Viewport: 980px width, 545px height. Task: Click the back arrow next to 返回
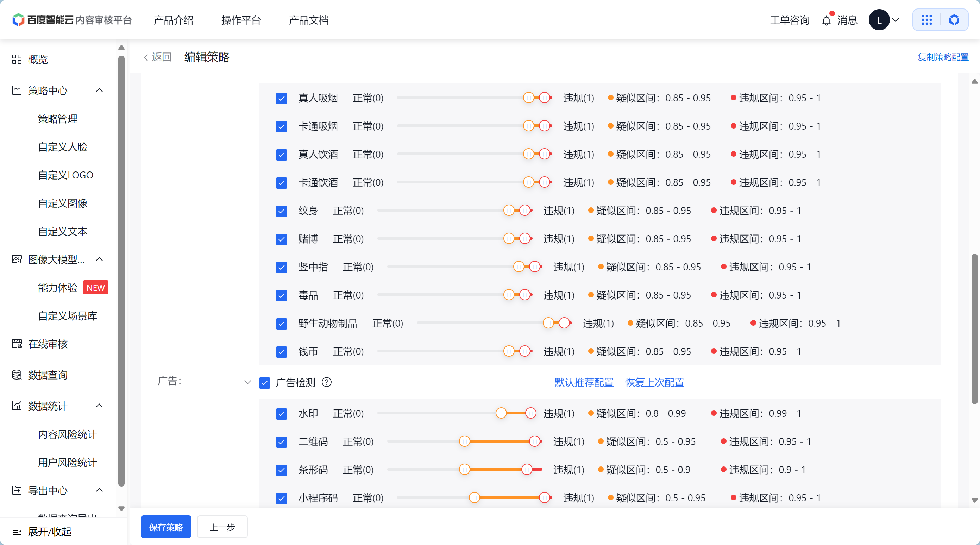[146, 57]
